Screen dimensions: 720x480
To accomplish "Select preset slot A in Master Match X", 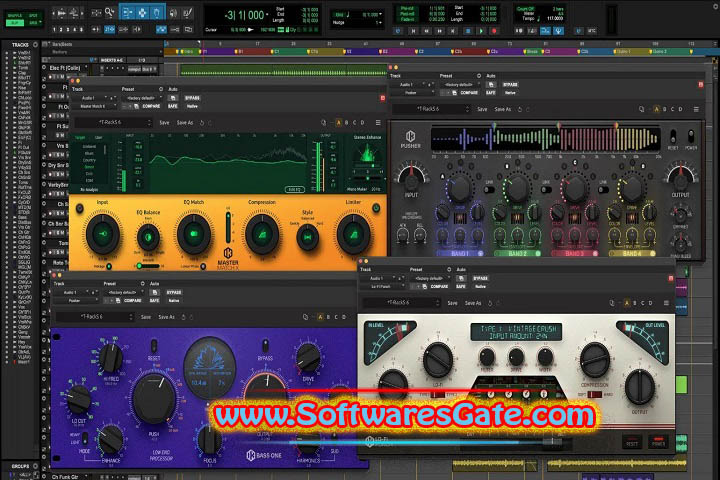I will point(339,123).
